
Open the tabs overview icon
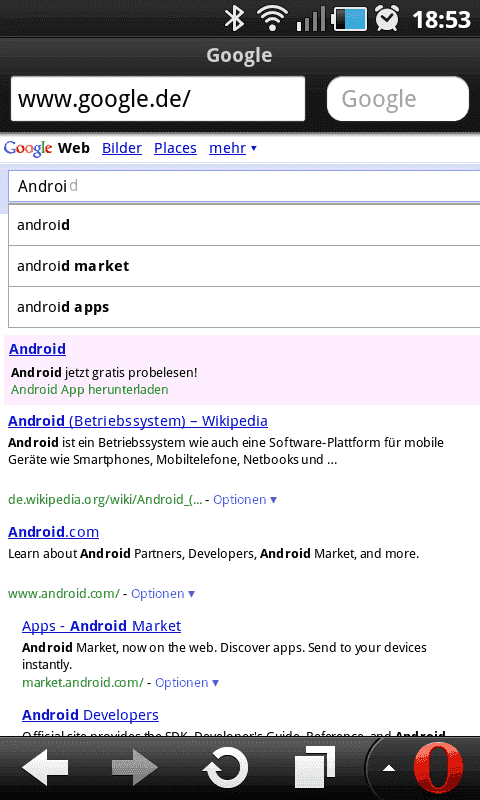[315, 766]
